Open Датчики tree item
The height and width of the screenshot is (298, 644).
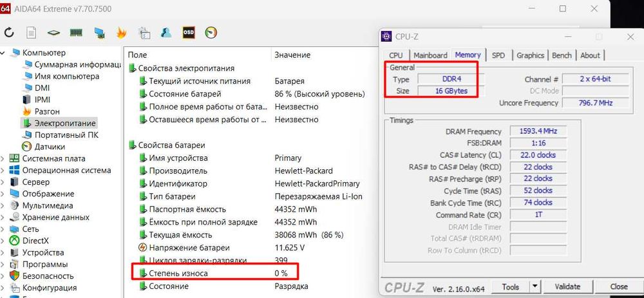pos(50,147)
